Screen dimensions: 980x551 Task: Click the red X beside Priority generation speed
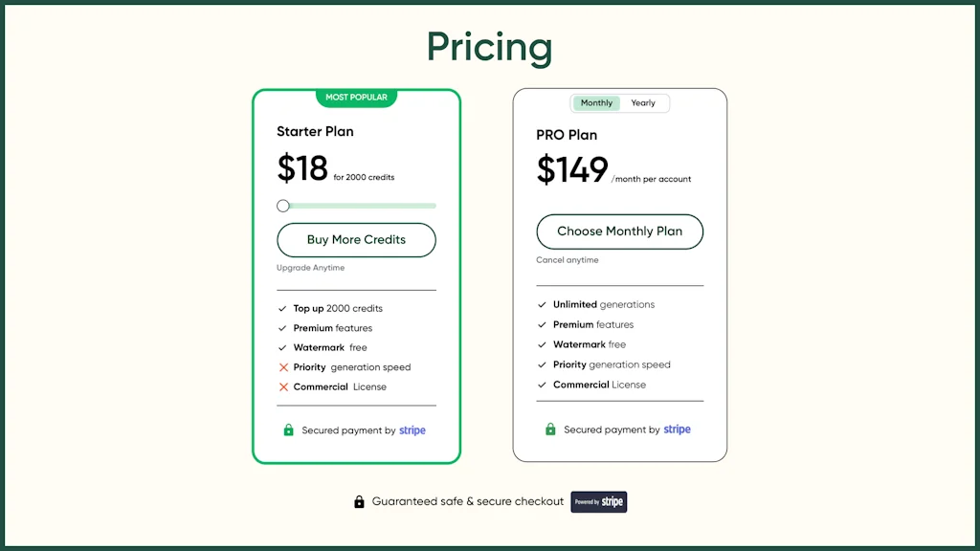tap(283, 367)
